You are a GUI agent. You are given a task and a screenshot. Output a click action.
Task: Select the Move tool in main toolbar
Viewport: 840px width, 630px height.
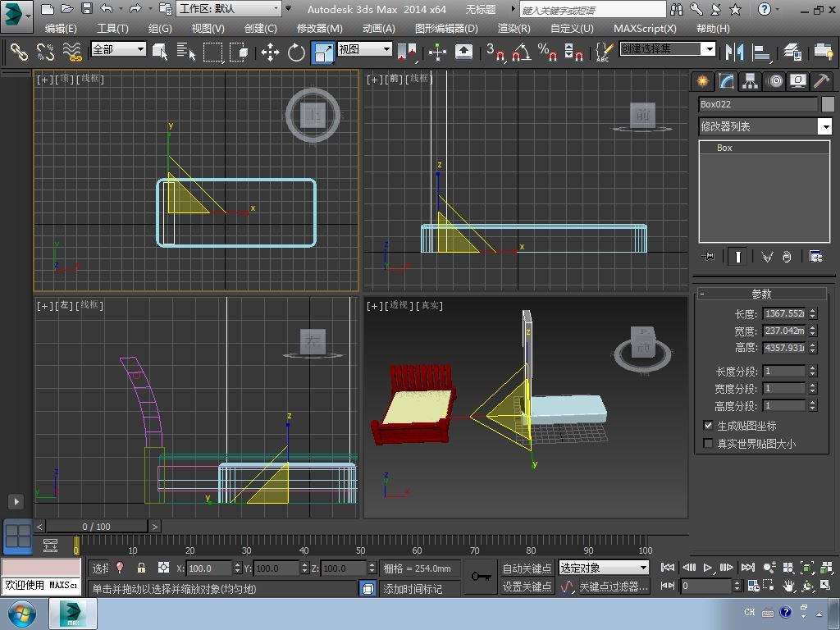pyautogui.click(x=270, y=52)
